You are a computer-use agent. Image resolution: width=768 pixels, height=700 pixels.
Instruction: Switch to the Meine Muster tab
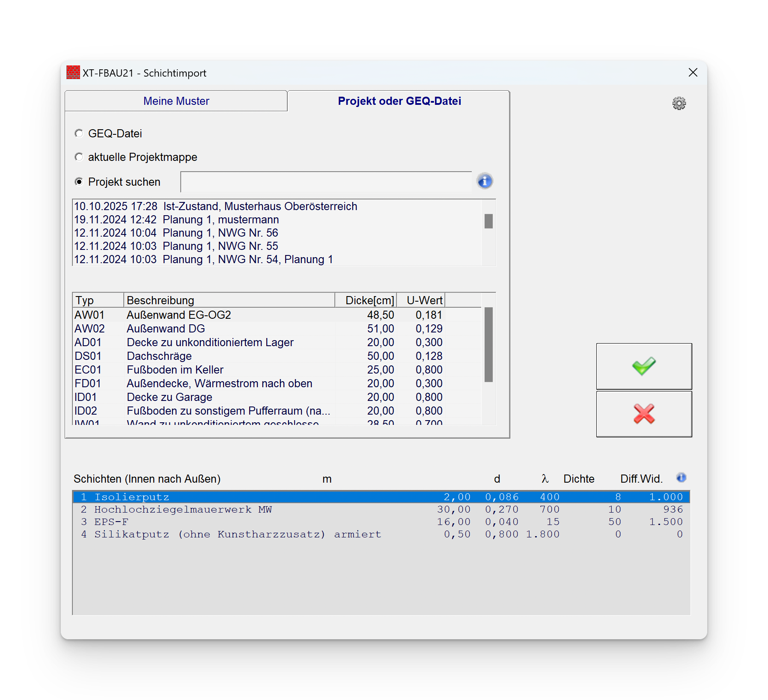click(x=176, y=101)
